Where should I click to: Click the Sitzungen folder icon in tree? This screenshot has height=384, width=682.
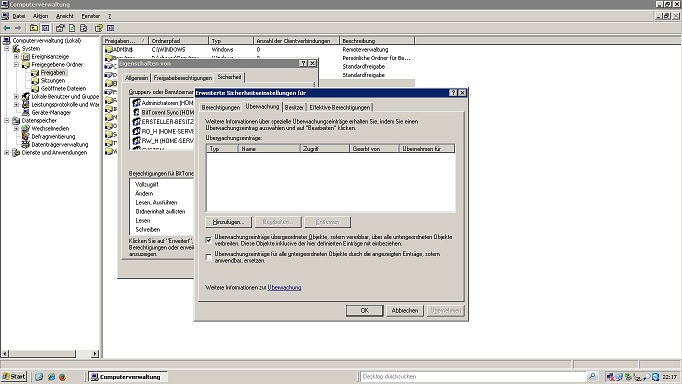tap(35, 81)
